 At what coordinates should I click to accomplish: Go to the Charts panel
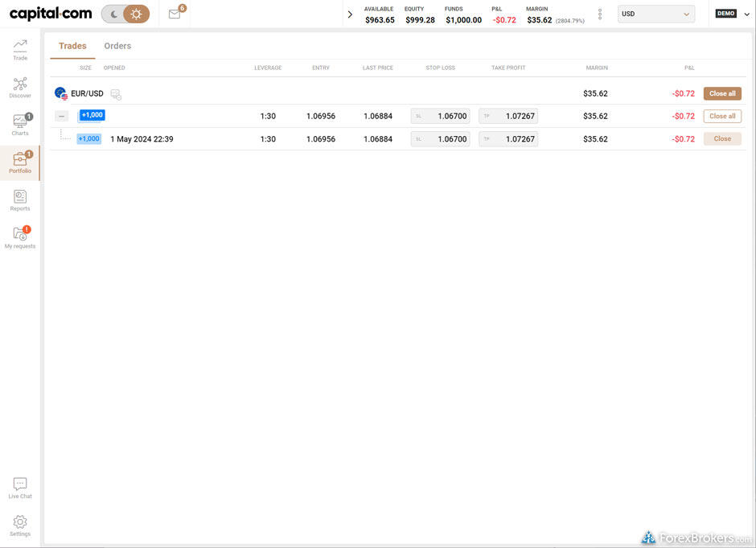(20, 124)
